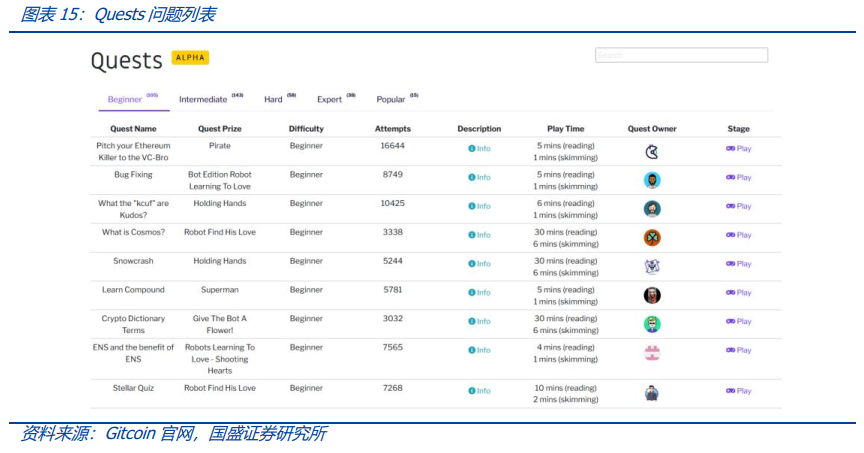Click owner avatar of Crypto Dictionary Terms

652,324
